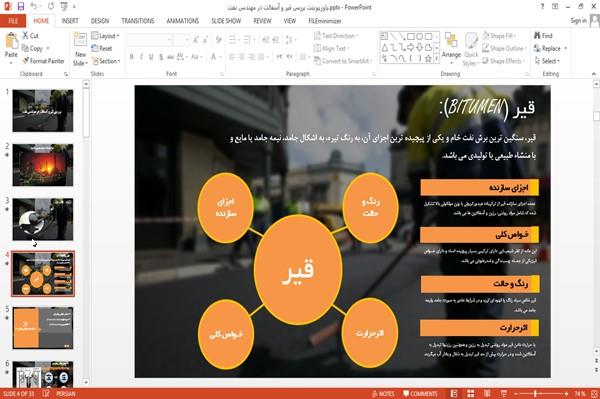The width and height of the screenshot is (600, 399).
Task: Click the Redo icon in quick access toolbar
Action: (x=51, y=7)
